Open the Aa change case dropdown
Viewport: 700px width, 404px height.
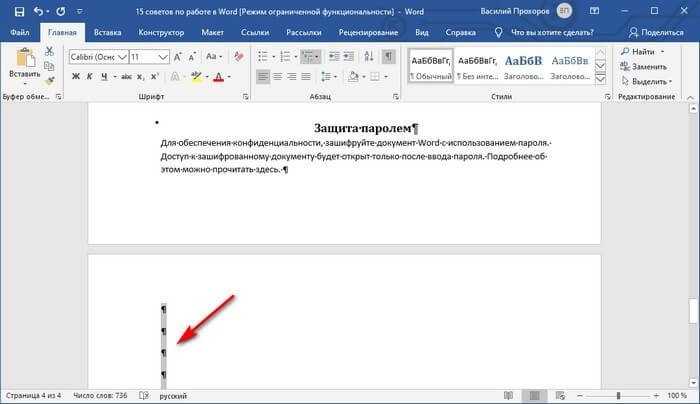[x=213, y=57]
